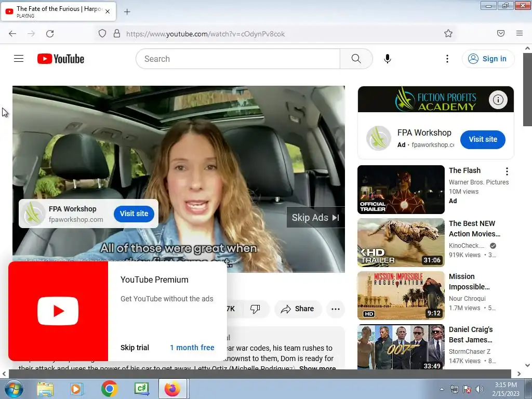Open Best NEW Action Movies thumbnail
The width and height of the screenshot is (532, 399).
[401, 243]
